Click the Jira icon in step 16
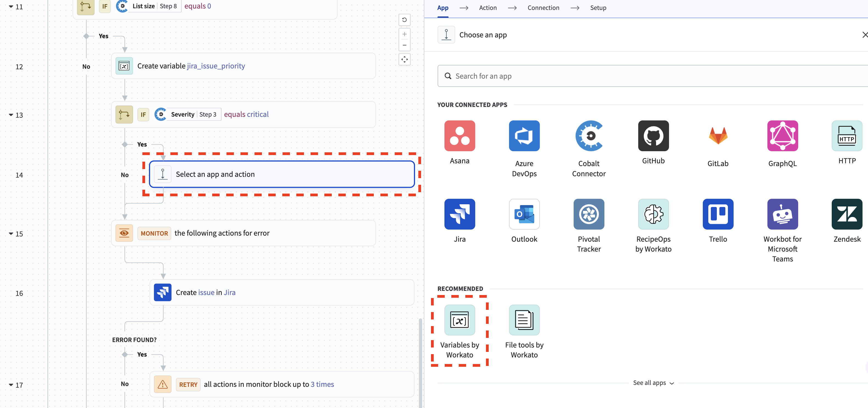This screenshot has height=408, width=868. tap(162, 292)
